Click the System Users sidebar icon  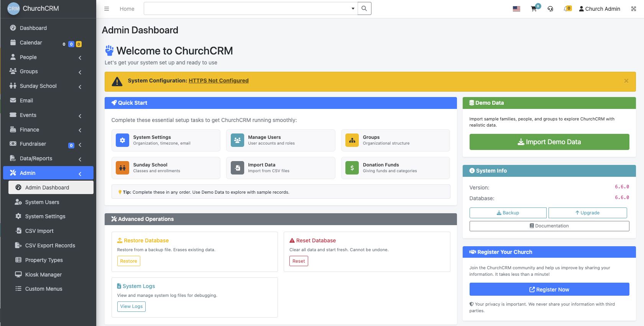tap(18, 202)
